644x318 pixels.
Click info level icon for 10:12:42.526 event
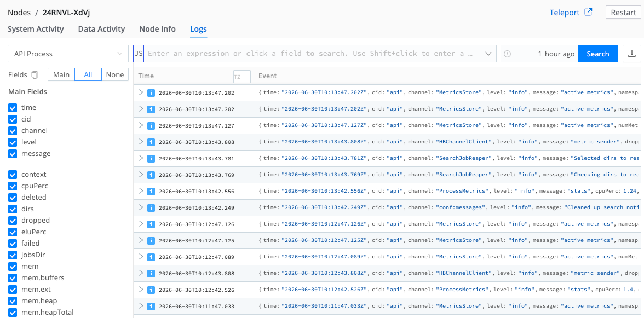click(x=151, y=290)
